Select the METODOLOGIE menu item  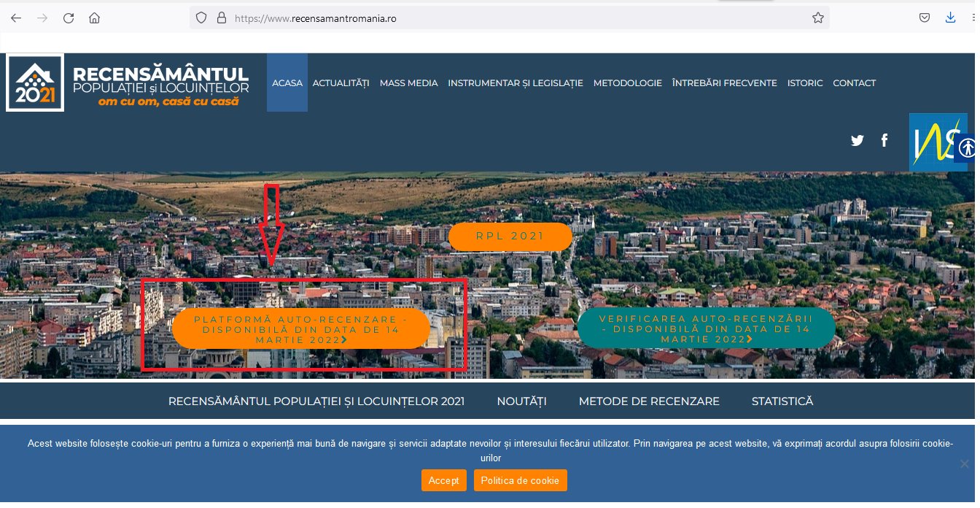click(x=628, y=82)
